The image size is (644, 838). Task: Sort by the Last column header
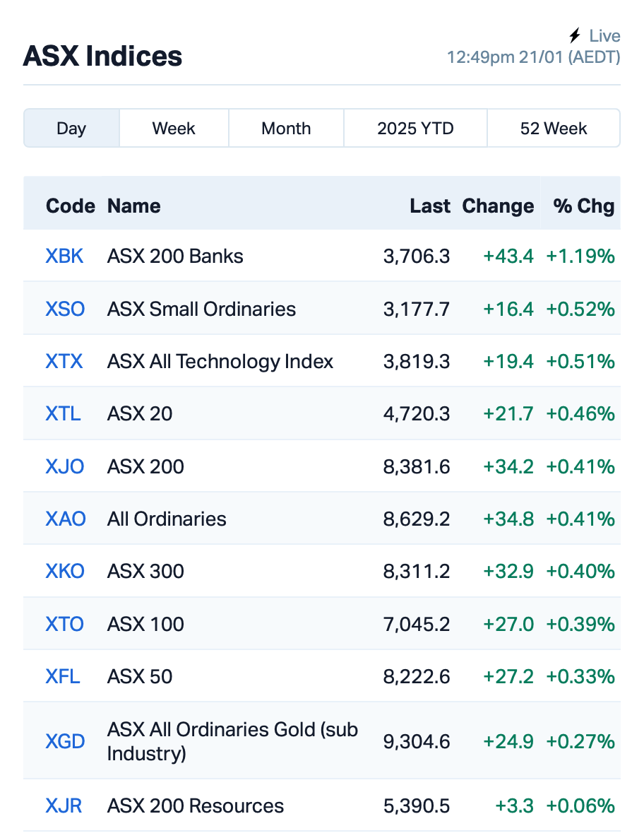429,206
